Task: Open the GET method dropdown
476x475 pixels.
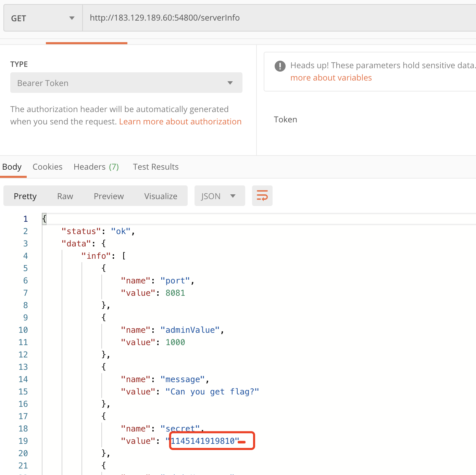Action: pos(43,18)
